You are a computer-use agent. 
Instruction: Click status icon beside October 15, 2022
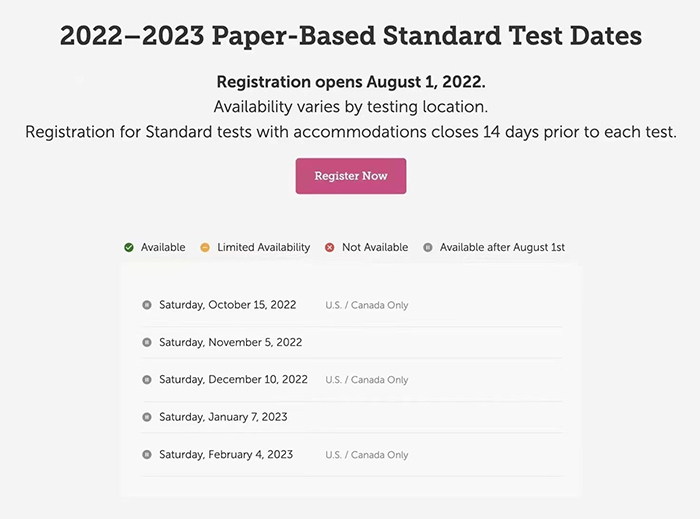(x=147, y=305)
